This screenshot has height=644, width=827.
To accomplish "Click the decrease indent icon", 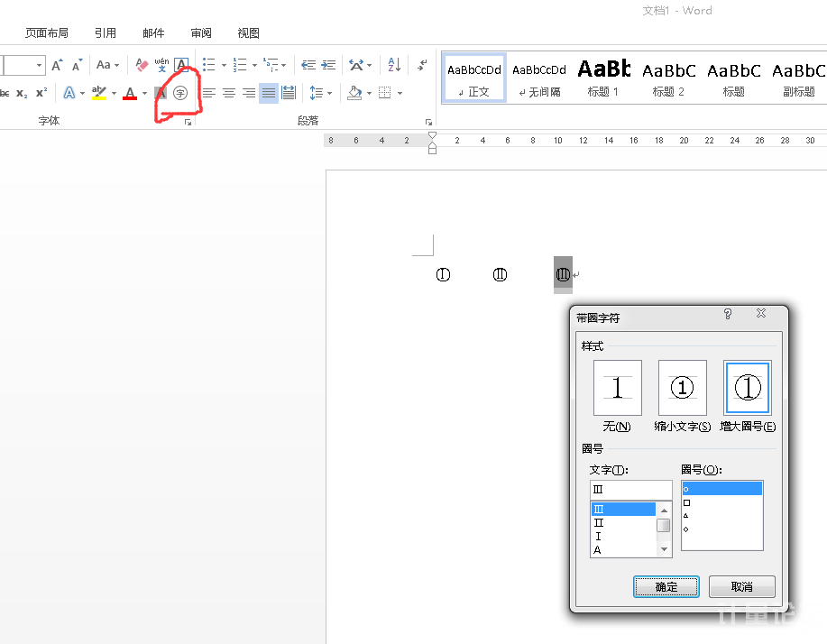I will [x=308, y=65].
